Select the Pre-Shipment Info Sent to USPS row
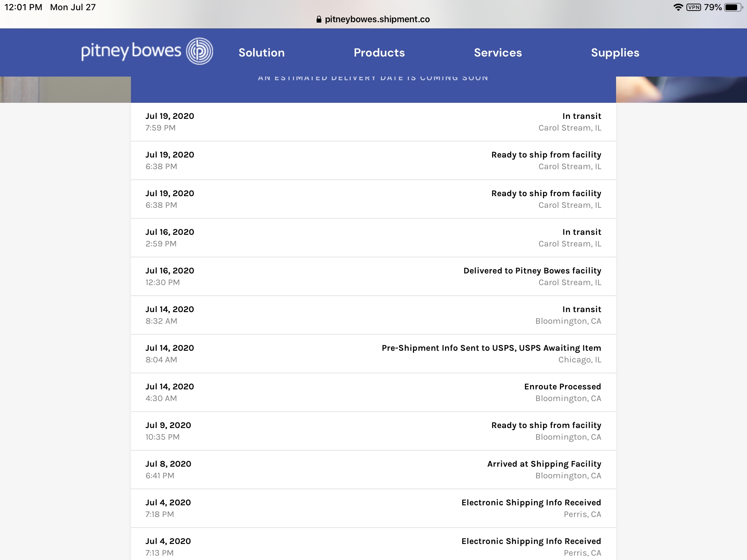Image resolution: width=747 pixels, height=560 pixels. [x=373, y=353]
